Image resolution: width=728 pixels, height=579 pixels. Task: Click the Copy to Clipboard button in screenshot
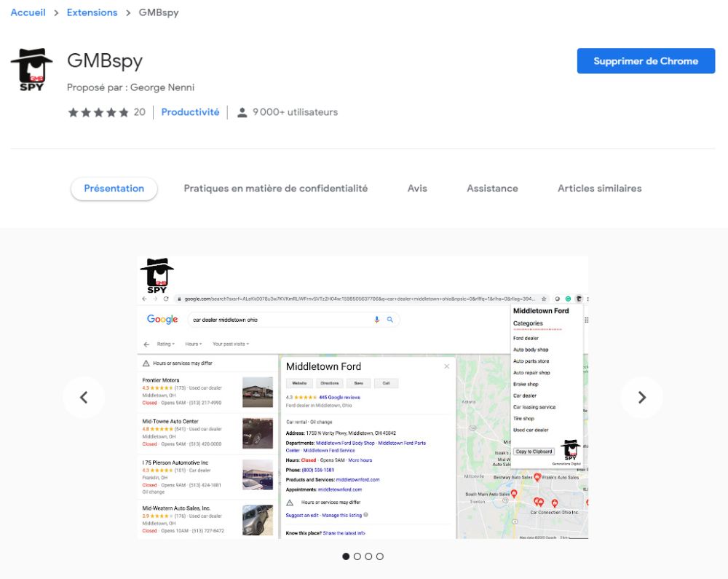pyautogui.click(x=534, y=452)
